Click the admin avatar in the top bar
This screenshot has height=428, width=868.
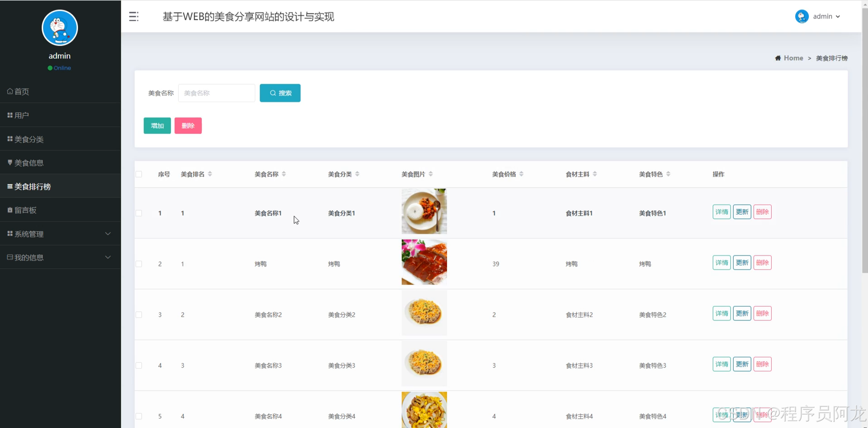802,16
